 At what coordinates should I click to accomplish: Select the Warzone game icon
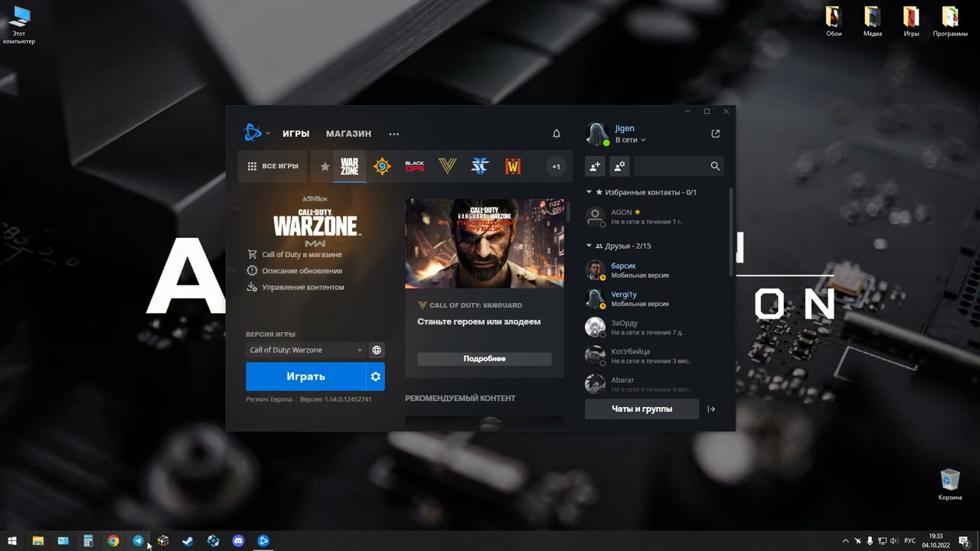click(349, 166)
